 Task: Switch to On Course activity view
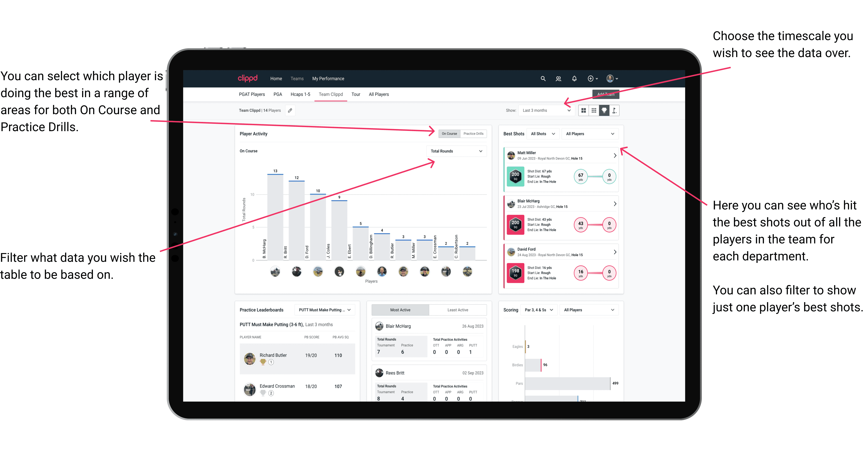coord(448,133)
